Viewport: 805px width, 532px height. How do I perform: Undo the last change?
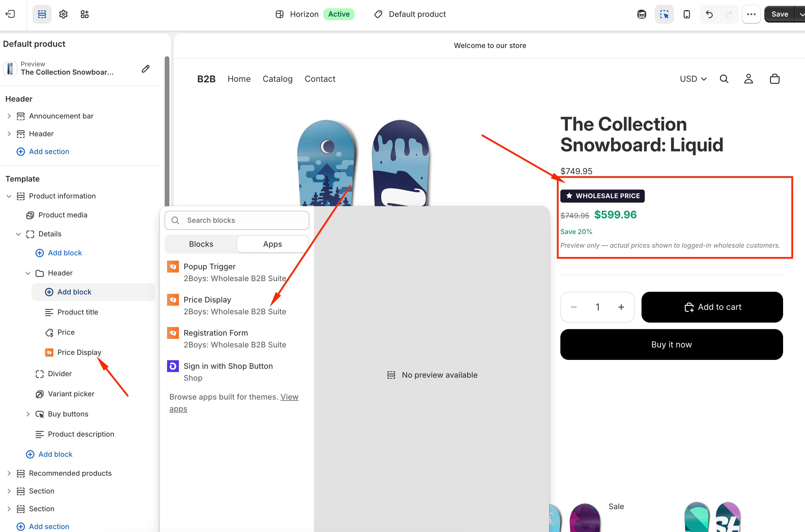pyautogui.click(x=709, y=14)
